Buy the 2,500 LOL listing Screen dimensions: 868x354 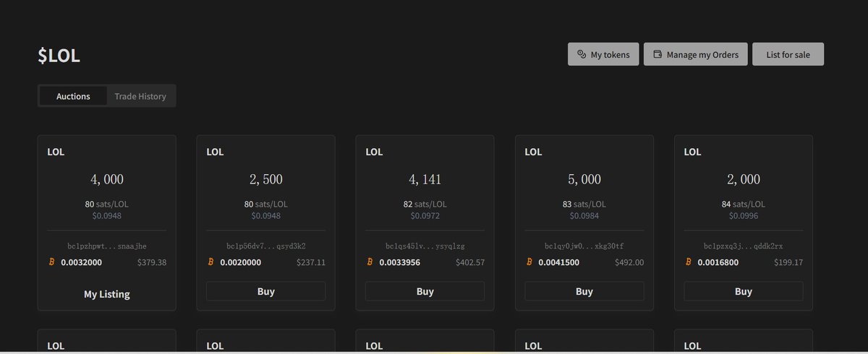[266, 291]
